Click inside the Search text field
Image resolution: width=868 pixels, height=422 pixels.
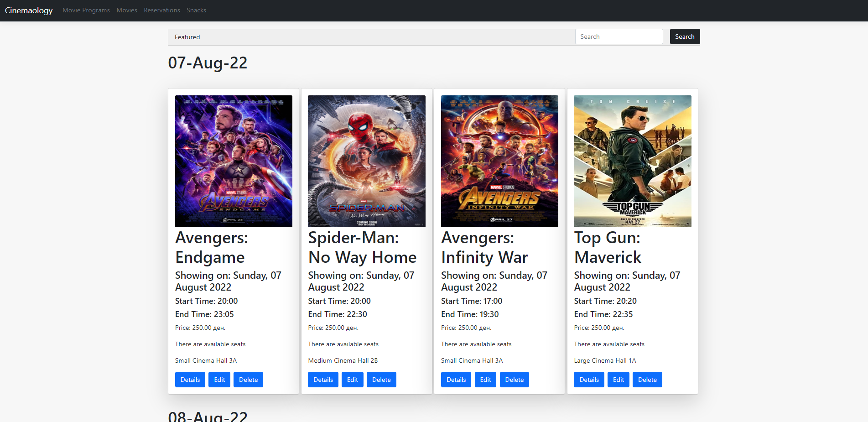(x=619, y=36)
